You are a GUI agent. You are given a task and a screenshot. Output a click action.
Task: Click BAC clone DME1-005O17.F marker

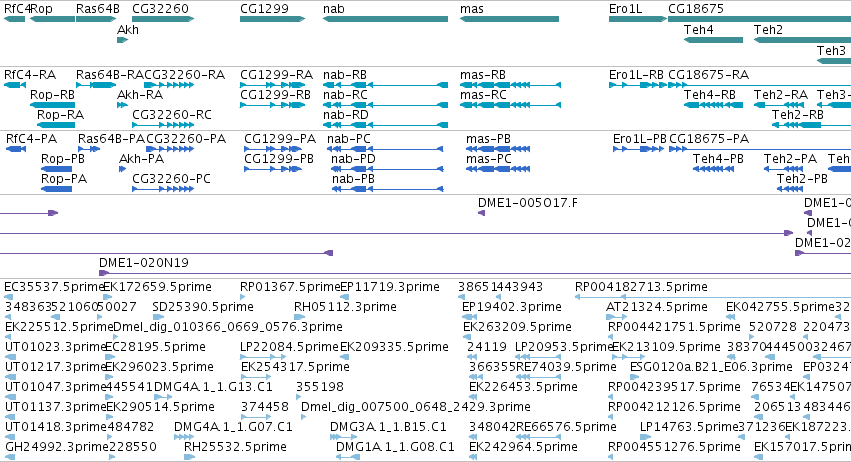click(481, 213)
